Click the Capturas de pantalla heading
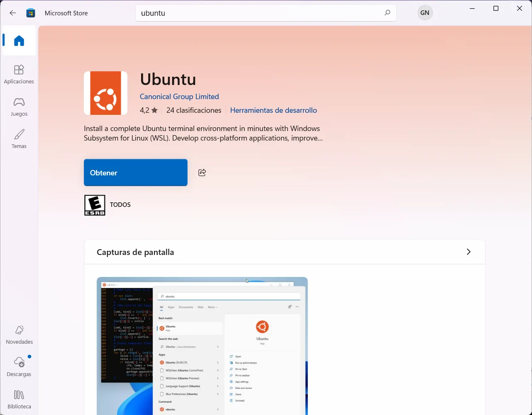 (x=135, y=252)
